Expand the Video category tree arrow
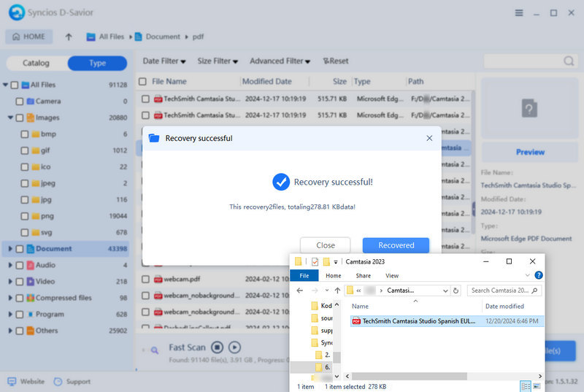Viewport: 584px width, 392px height. [x=10, y=281]
